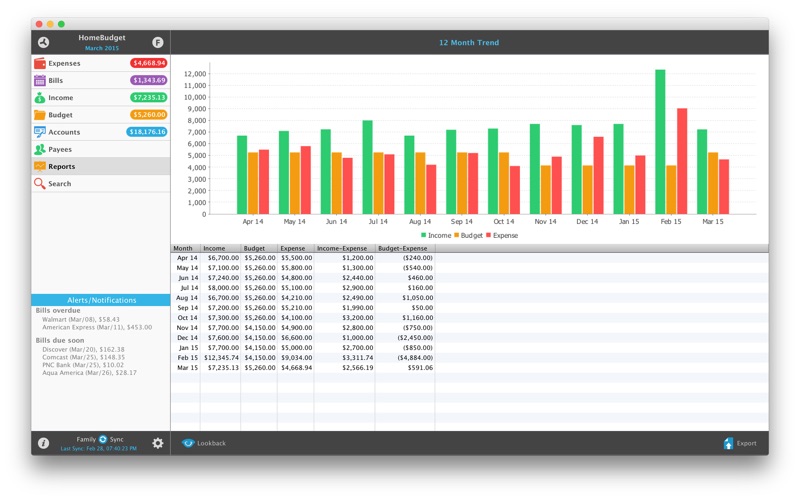Select the Feb 15 table row

pos(469,358)
